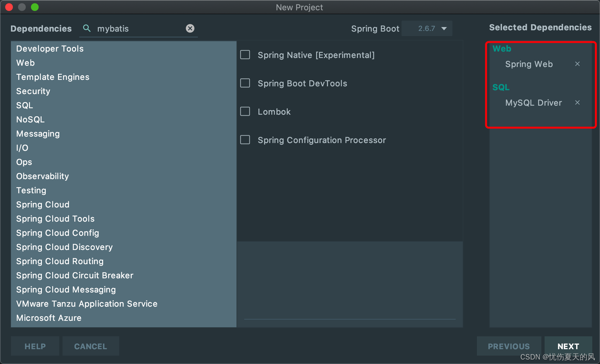Enable Spring Boot DevTools checkbox
The width and height of the screenshot is (600, 364).
coord(245,83)
